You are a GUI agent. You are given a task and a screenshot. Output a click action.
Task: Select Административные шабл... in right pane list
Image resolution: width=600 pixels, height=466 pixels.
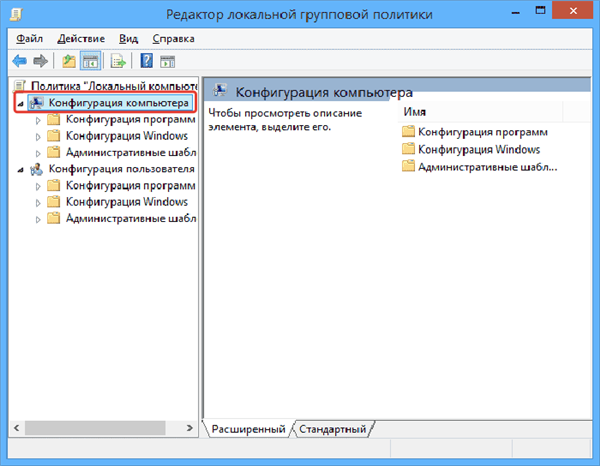coord(488,167)
